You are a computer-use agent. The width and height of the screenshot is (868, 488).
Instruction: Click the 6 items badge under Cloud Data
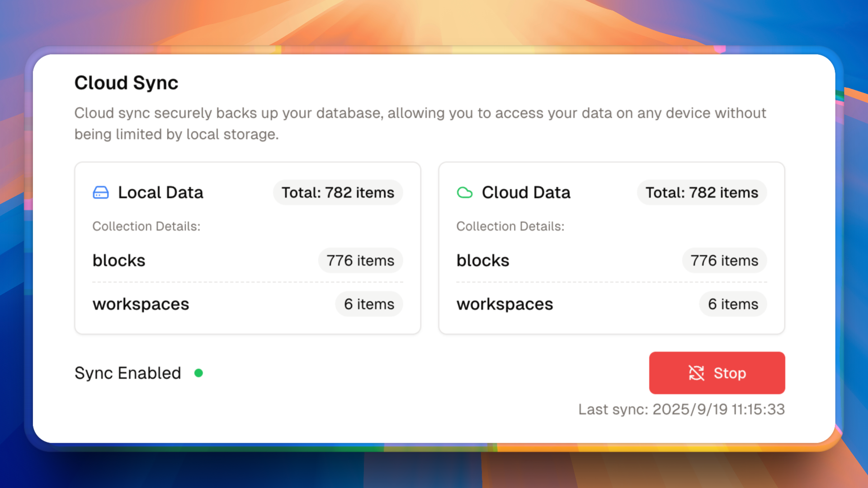click(x=733, y=304)
